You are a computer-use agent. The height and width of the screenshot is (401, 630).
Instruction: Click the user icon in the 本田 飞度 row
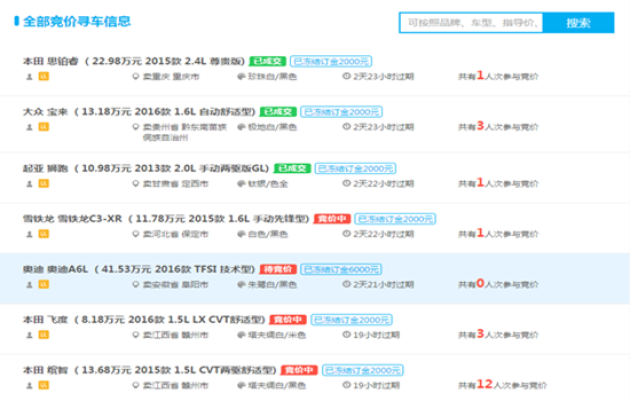[x=29, y=335]
